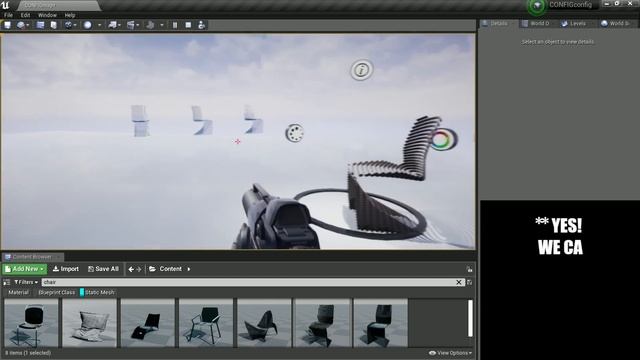This screenshot has width=640, height=360.
Task: Click the Eject from player icon
Action: (201, 25)
